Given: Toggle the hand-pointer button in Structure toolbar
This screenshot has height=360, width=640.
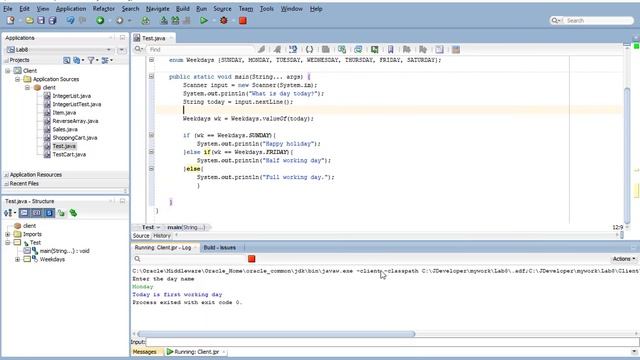Looking at the screenshot, I should click(x=61, y=213).
